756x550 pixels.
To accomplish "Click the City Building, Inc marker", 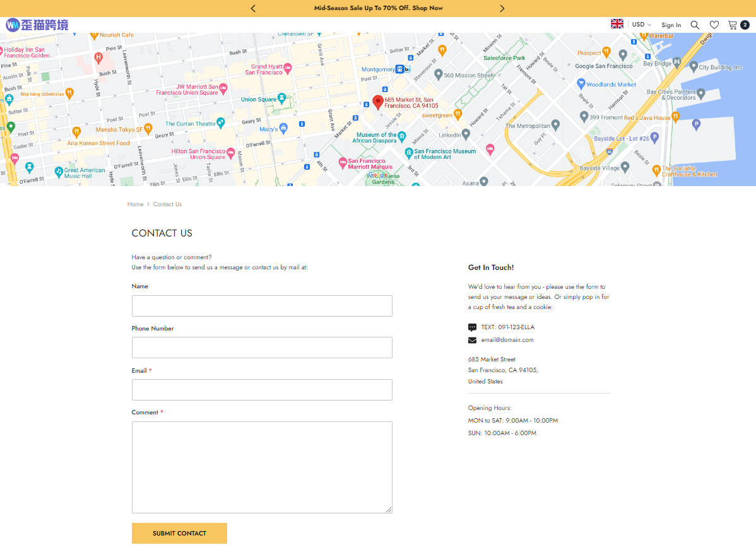I will (x=694, y=66).
